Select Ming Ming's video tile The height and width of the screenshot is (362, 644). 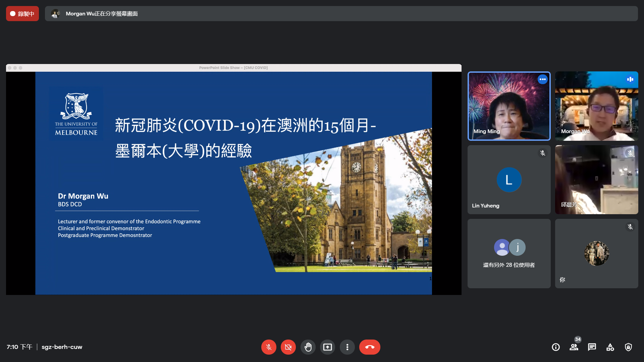point(509,106)
